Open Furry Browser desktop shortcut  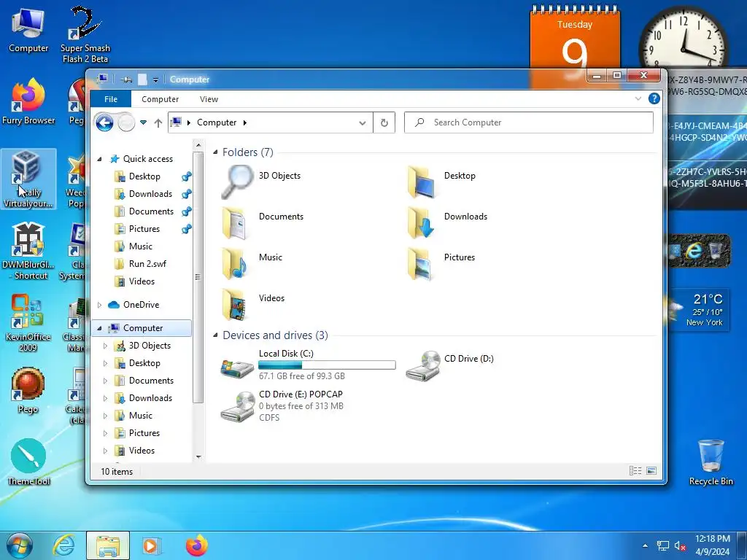(28, 102)
